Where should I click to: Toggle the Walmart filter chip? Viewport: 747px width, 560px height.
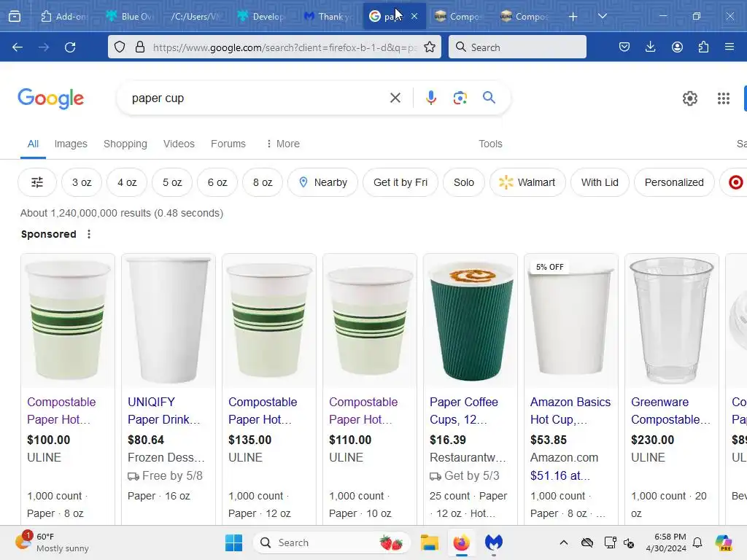[x=527, y=182]
